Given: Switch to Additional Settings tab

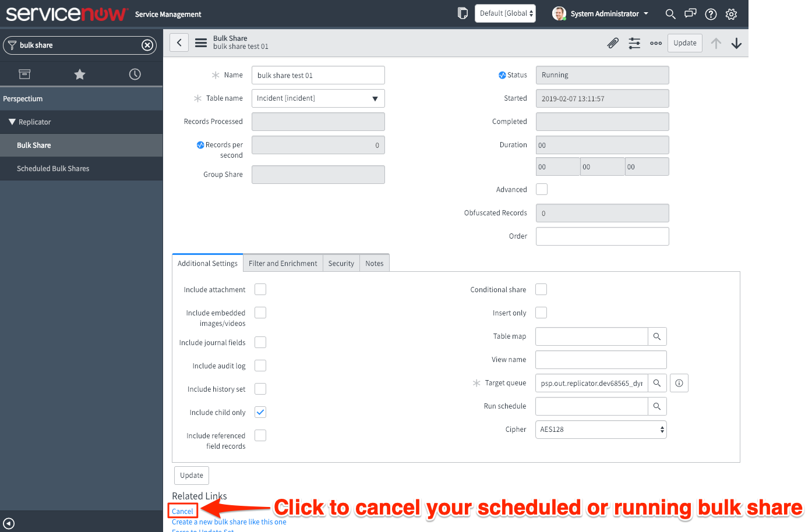Looking at the screenshot, I should click(x=207, y=263).
